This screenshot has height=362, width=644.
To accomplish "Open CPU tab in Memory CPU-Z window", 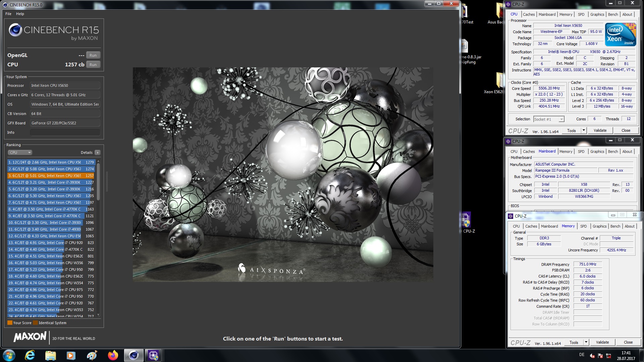I will (516, 226).
